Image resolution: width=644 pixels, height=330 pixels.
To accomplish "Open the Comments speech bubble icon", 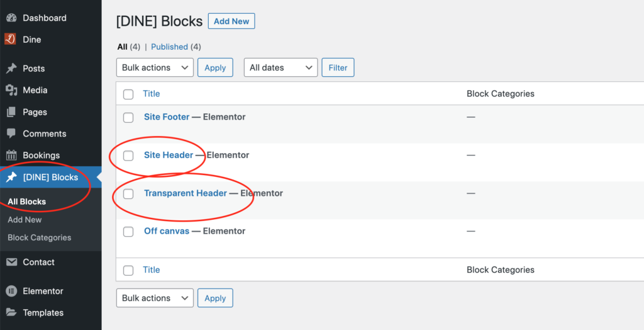I will (11, 134).
